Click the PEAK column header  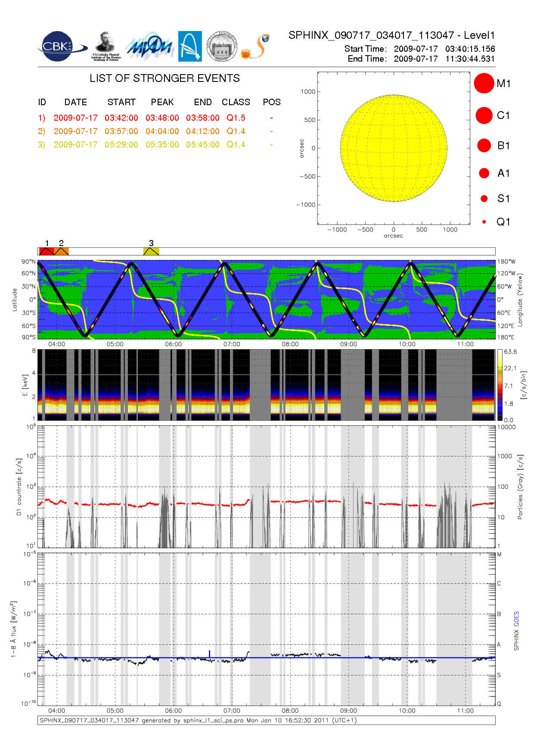coord(162,102)
